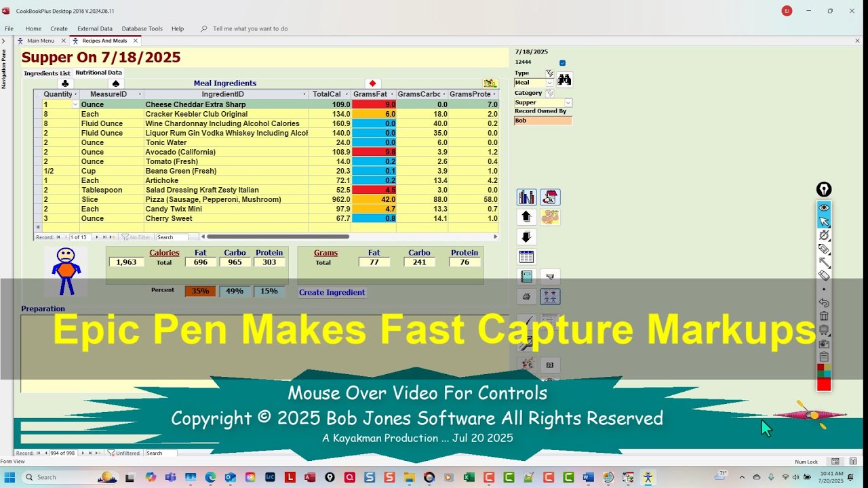Viewport: 868px width, 488px height.
Task: Click the Epic Pen undo arrow
Action: click(x=824, y=303)
